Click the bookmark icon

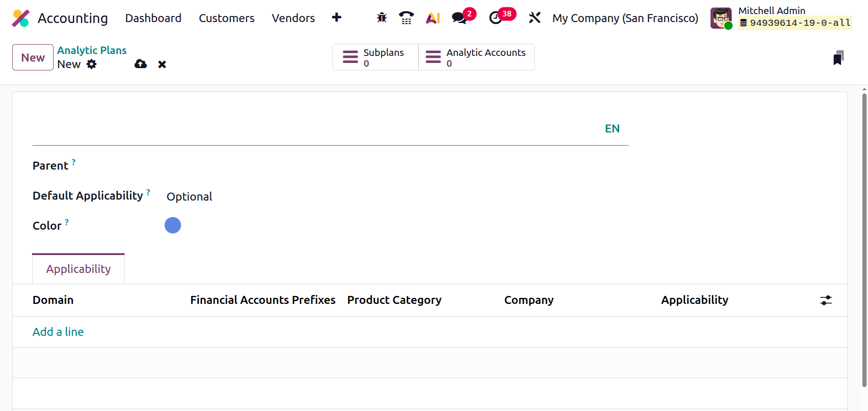pyautogui.click(x=838, y=58)
